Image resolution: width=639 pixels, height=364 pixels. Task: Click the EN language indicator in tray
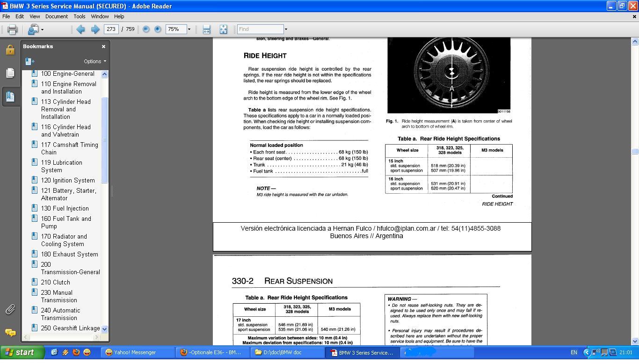574,352
